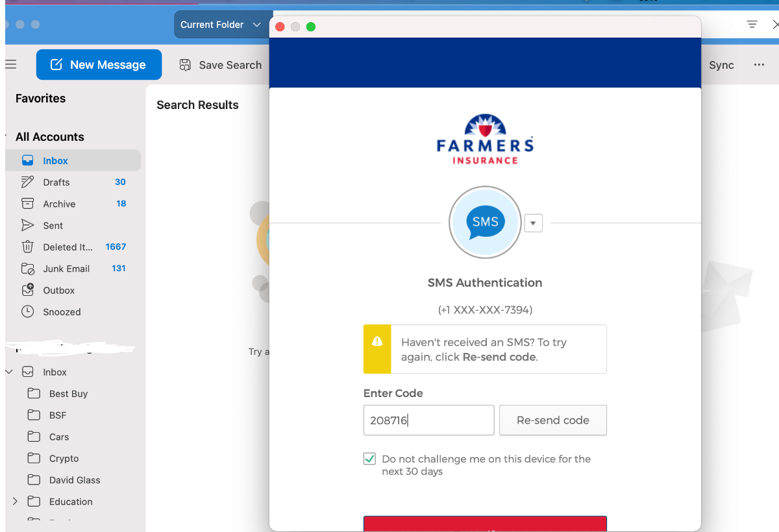Open the BSF folder
Image resolution: width=779 pixels, height=532 pixels.
pyautogui.click(x=73, y=415)
